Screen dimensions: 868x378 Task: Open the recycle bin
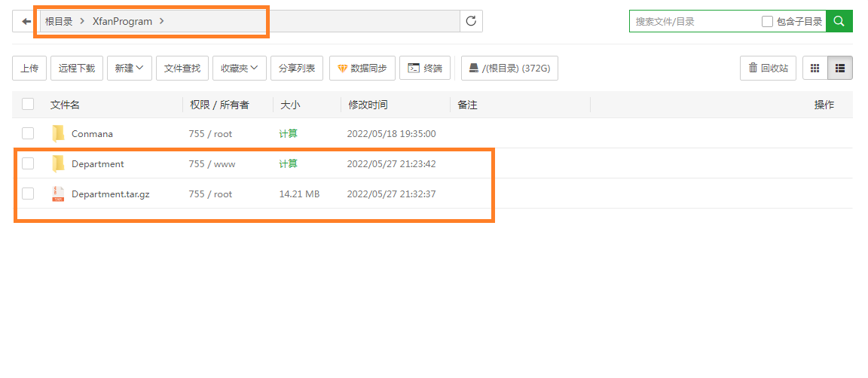click(769, 68)
